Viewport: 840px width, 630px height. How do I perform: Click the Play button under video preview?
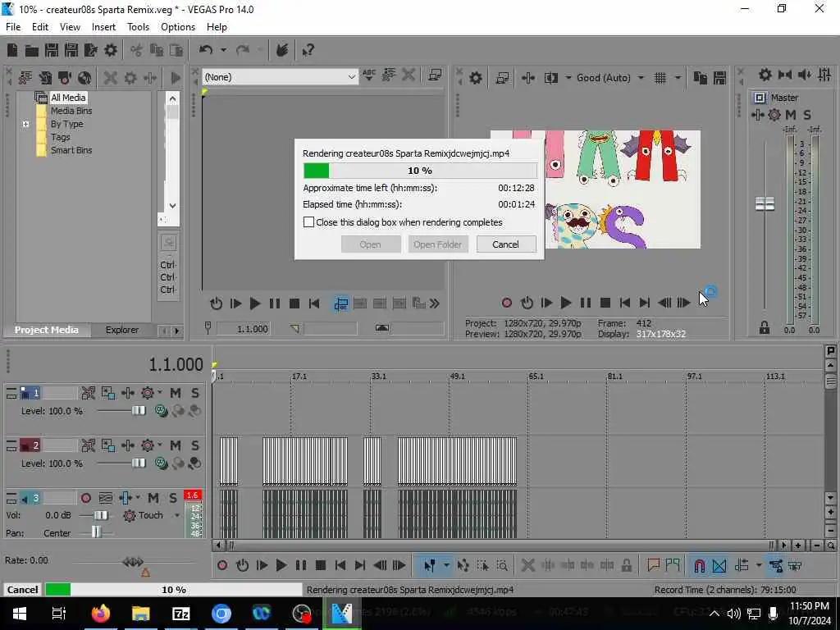pos(566,304)
